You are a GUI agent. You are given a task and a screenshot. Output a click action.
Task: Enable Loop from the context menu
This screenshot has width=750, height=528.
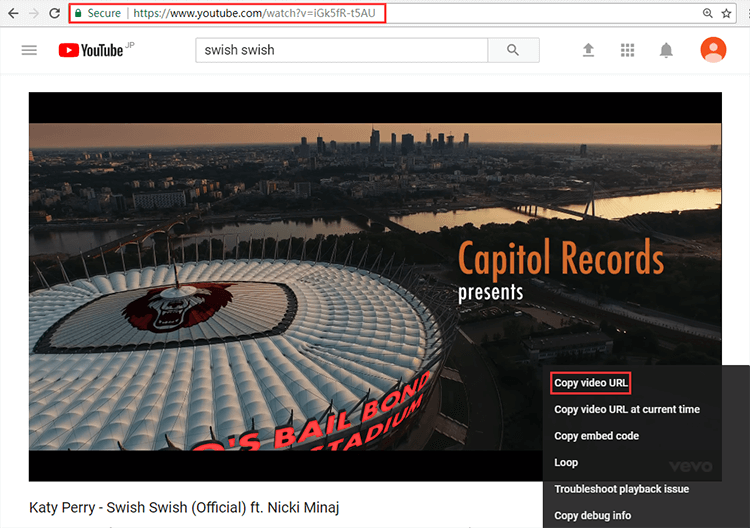pyautogui.click(x=566, y=462)
